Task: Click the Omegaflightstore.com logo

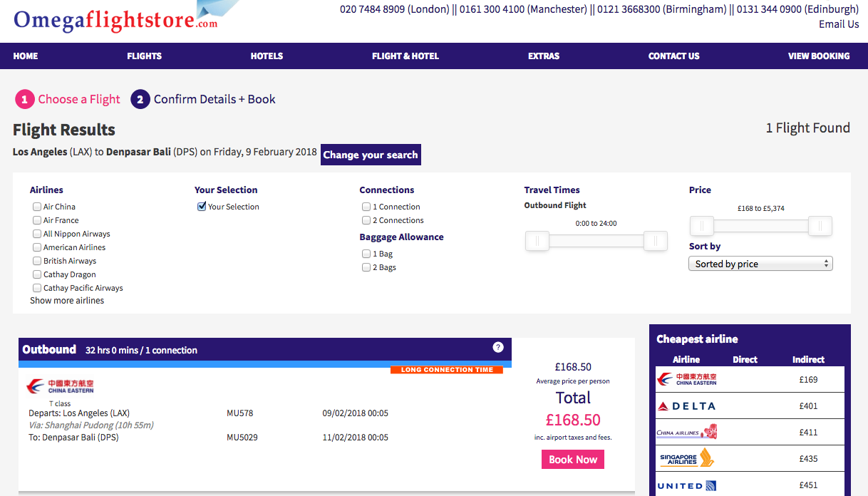Action: (127, 17)
